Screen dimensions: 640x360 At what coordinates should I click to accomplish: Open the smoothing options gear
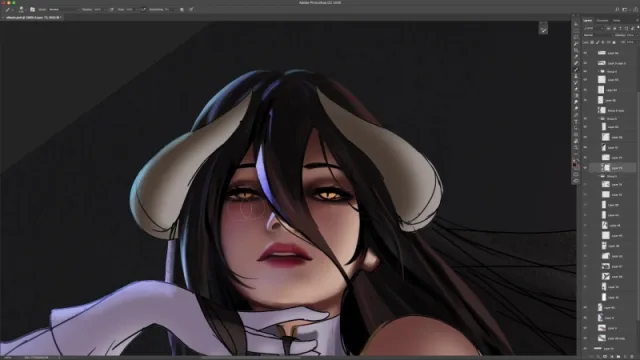tap(182, 9)
